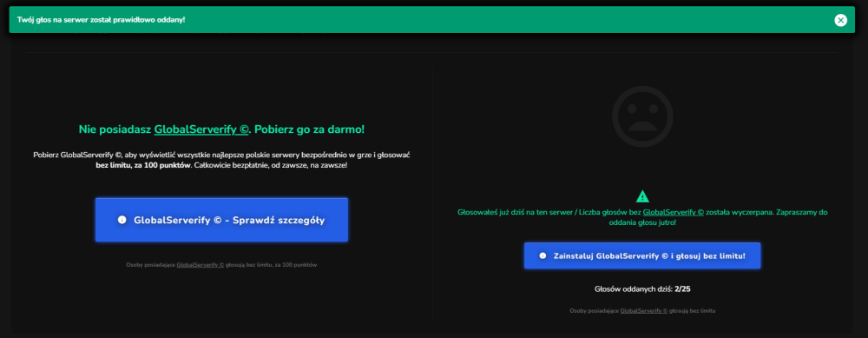Open GlobalServerify link in vote limit warning

click(674, 212)
